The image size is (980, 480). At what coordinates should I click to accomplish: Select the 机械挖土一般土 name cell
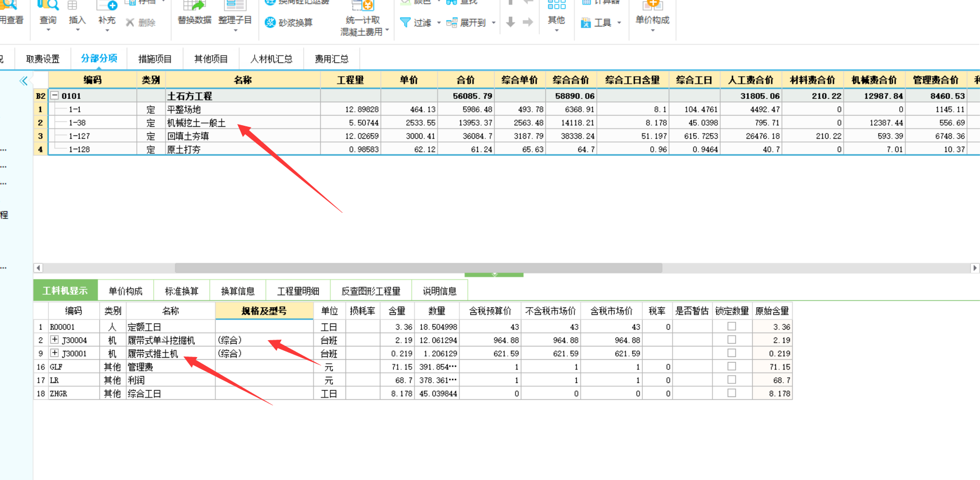(243, 123)
